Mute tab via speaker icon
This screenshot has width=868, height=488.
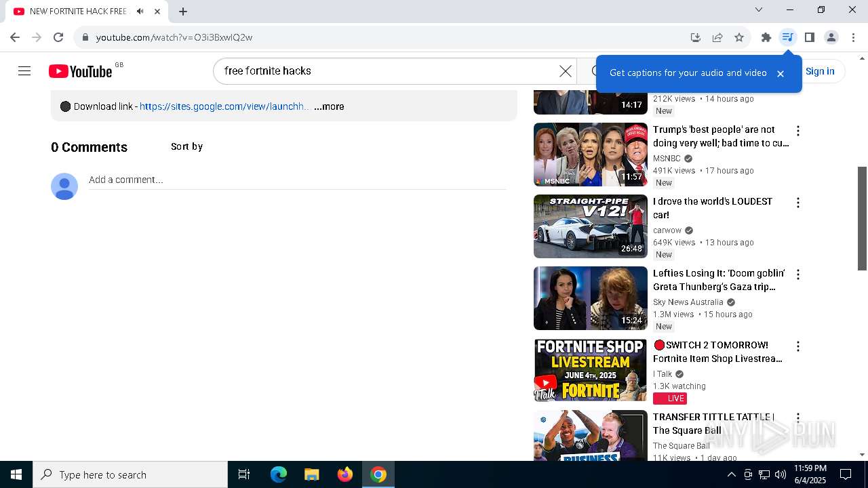(140, 12)
